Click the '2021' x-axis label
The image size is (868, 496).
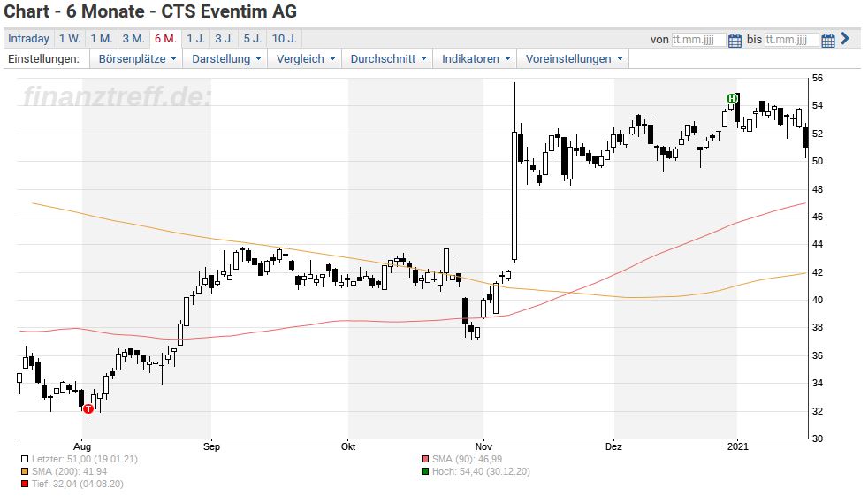737,446
